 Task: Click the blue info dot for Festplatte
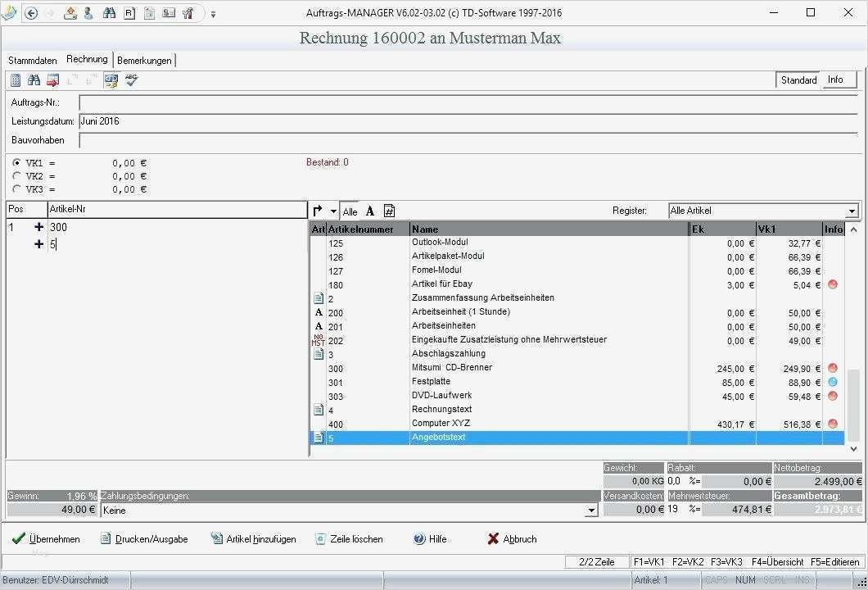(x=833, y=382)
